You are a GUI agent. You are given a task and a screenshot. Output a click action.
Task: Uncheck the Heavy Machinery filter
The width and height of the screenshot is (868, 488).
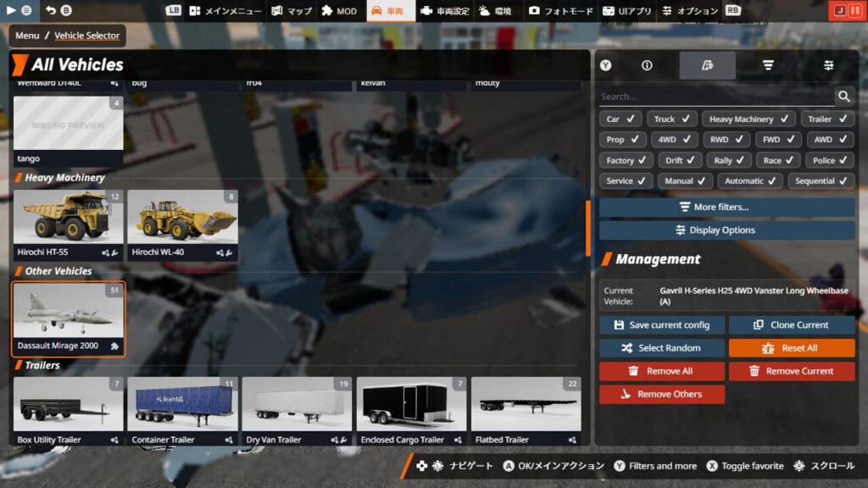(x=748, y=119)
